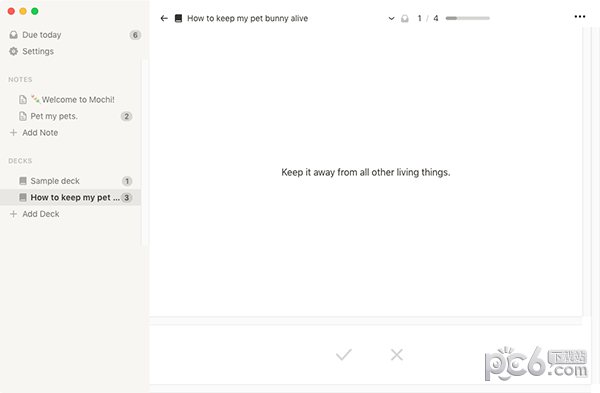Click the plus icon beside Add Note
This screenshot has height=393, width=600.
pyautogui.click(x=13, y=132)
